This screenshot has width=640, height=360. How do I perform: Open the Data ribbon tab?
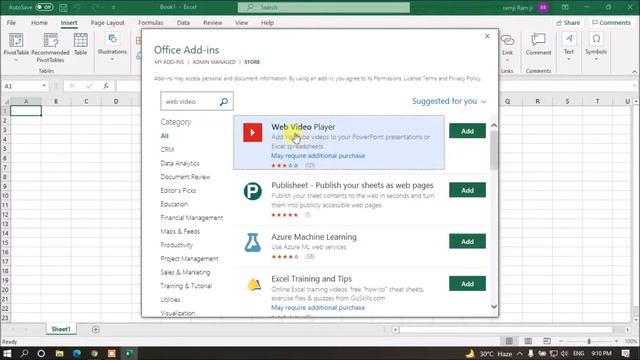click(183, 23)
